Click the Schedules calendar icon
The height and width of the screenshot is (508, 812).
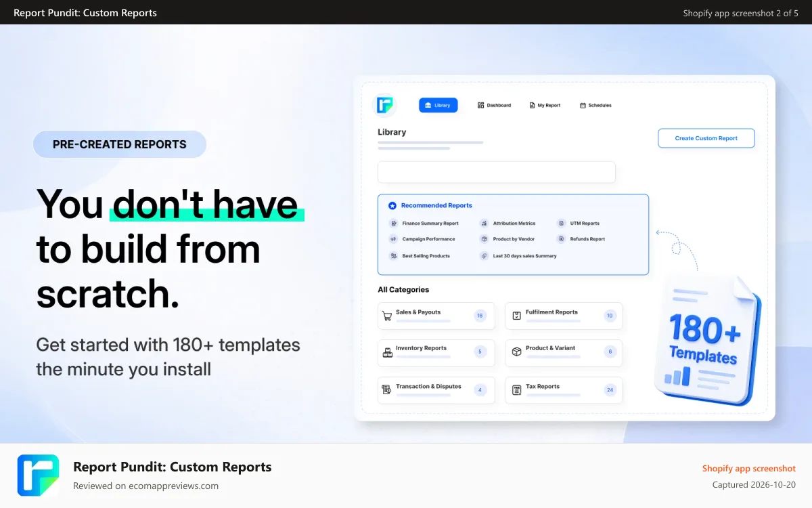click(x=583, y=105)
